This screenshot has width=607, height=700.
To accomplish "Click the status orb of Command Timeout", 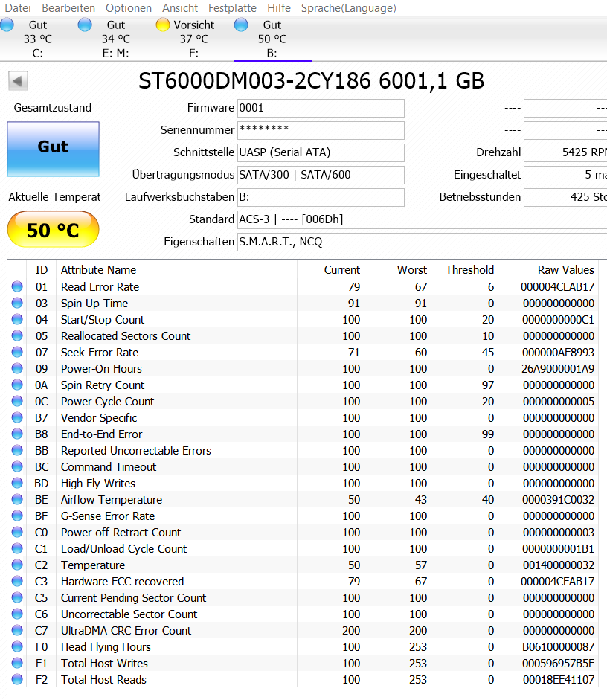I will (17, 466).
